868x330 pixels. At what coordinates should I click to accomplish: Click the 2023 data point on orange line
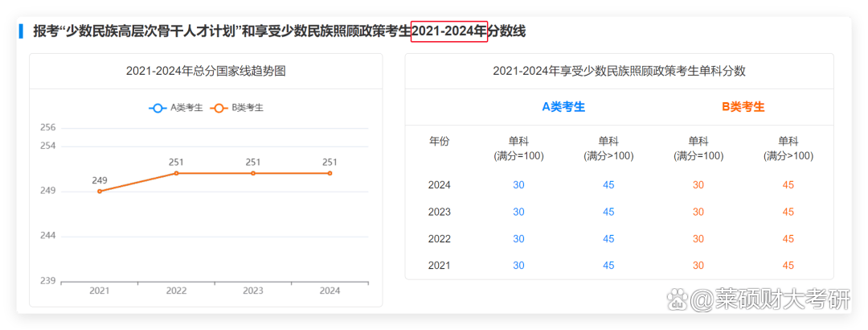click(x=253, y=173)
